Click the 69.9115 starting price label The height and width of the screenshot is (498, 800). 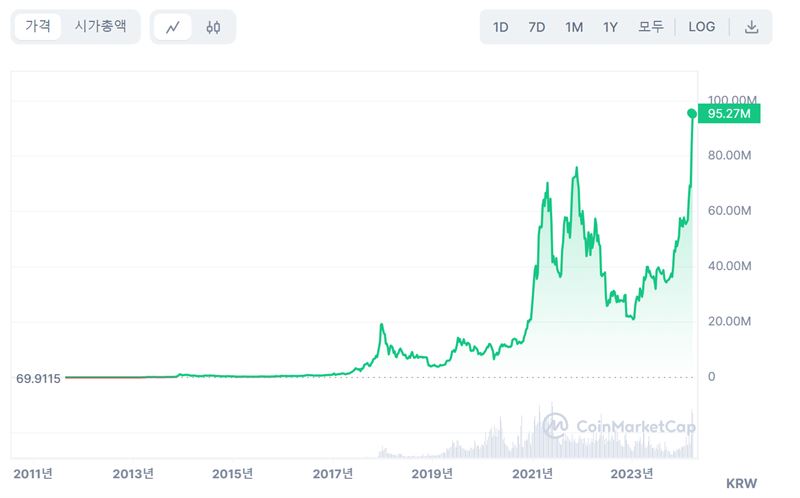(x=39, y=378)
